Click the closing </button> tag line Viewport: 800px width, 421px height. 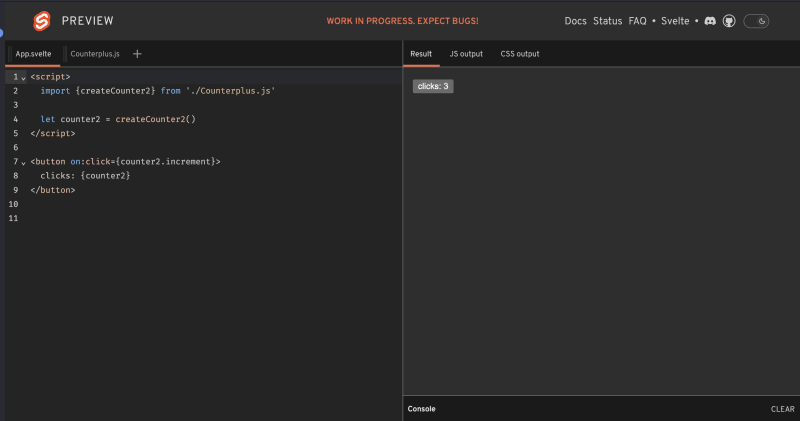pyautogui.click(x=53, y=190)
